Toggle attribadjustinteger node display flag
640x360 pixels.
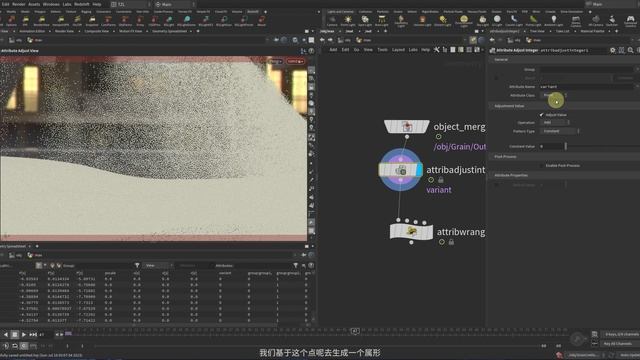coord(419,170)
